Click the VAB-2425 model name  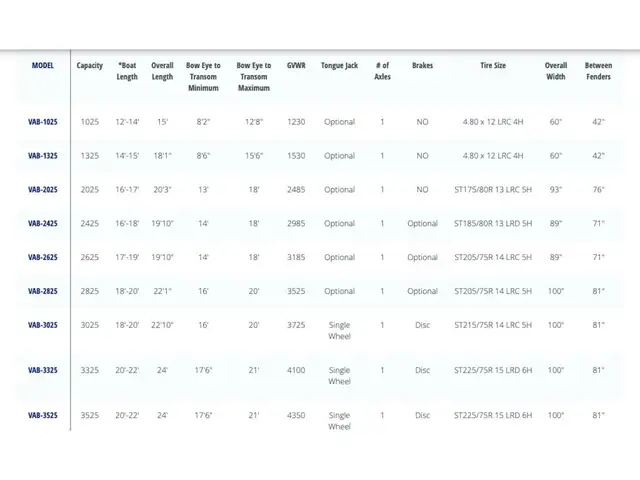click(43, 224)
